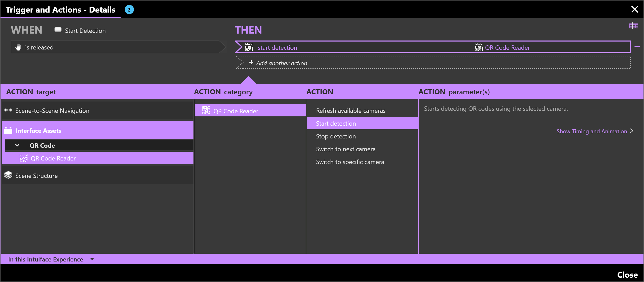Viewport: 644px width, 282px height.
Task: Click the QR icon before start detection
Action: tap(249, 47)
